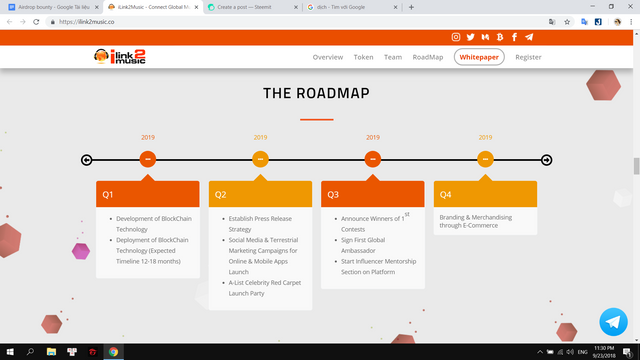Click 'Sign First Global Ambassador' text
The width and height of the screenshot is (640, 360).
pos(363,245)
